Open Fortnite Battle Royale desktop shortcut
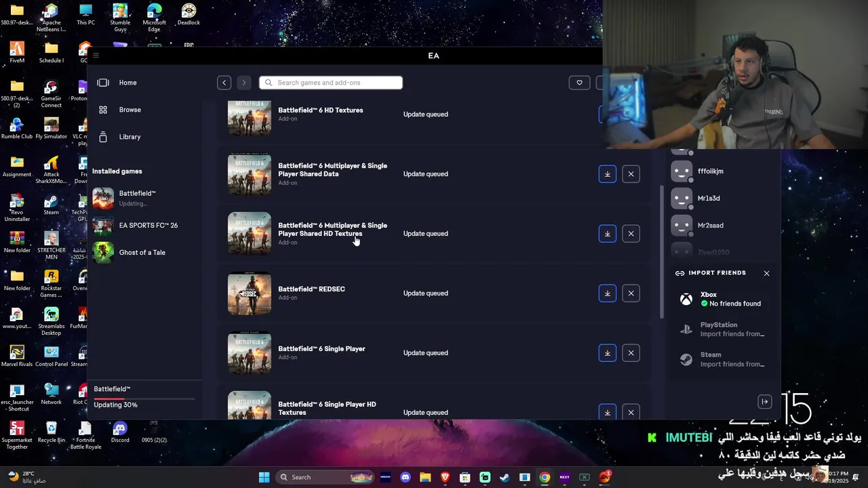868x488 pixels. (x=85, y=435)
